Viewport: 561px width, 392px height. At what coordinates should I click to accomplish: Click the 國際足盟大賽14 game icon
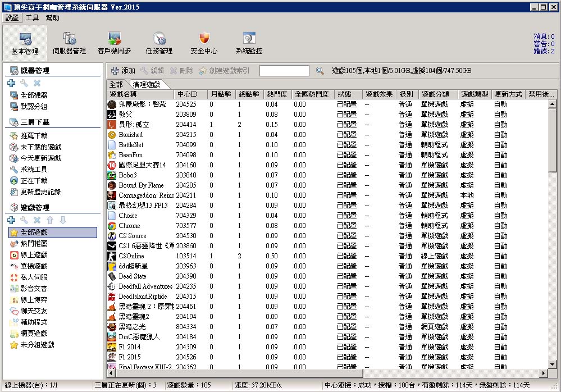point(112,165)
